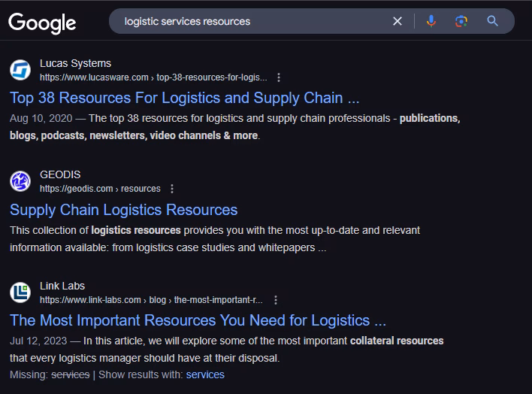Click the link-labs.com blog URL
Image resolution: width=532 pixels, height=394 pixels.
[151, 300]
